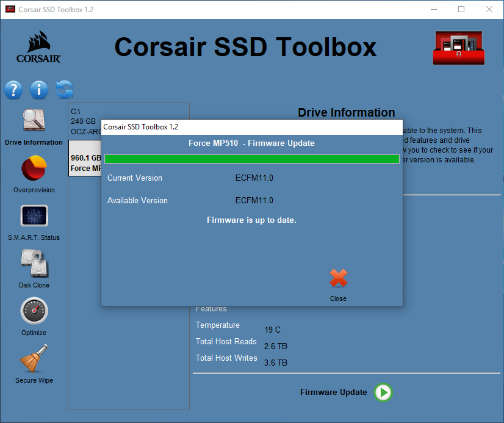Click the green firmware progress bar
The width and height of the screenshot is (504, 423).
[x=251, y=159]
